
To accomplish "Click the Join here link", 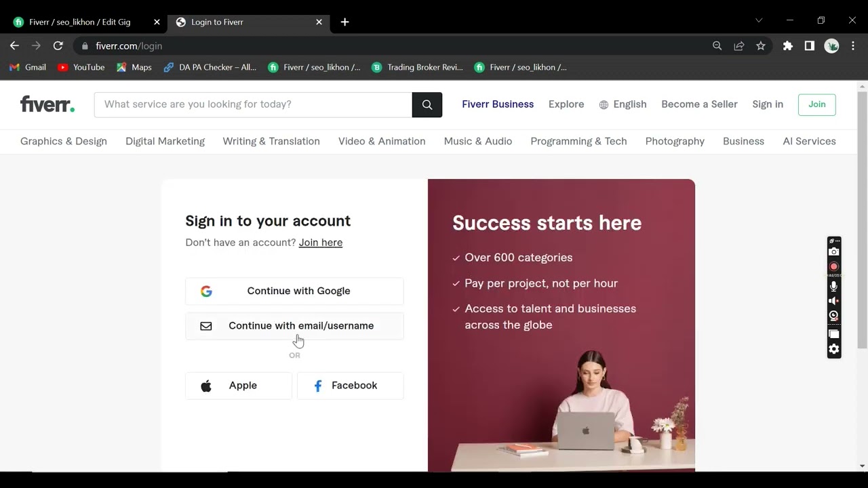I will coord(321,243).
